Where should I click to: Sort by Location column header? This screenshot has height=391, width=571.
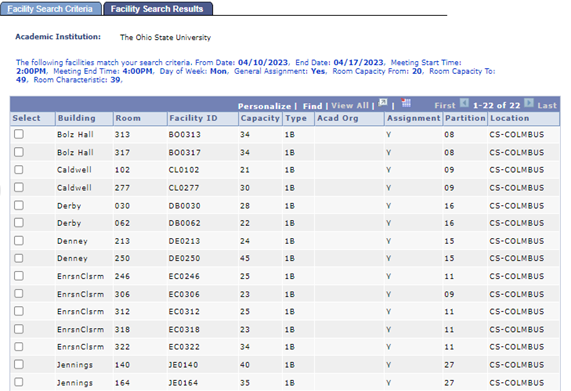coord(509,118)
